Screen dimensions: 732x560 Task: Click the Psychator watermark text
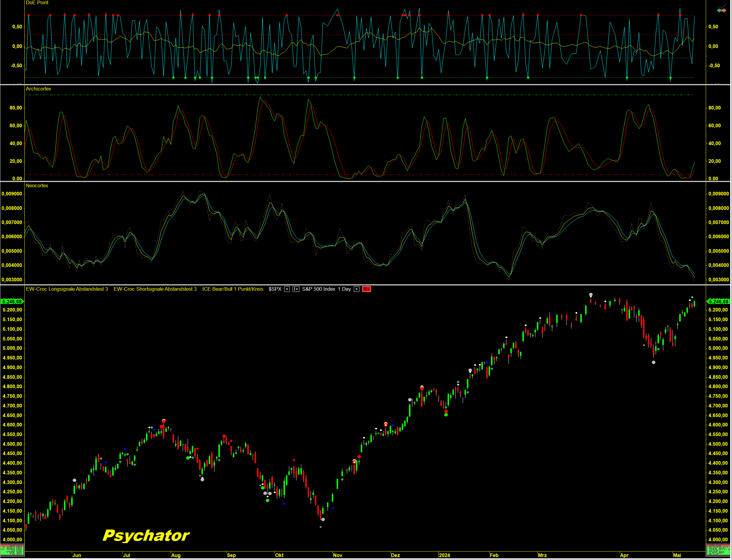[x=146, y=536]
